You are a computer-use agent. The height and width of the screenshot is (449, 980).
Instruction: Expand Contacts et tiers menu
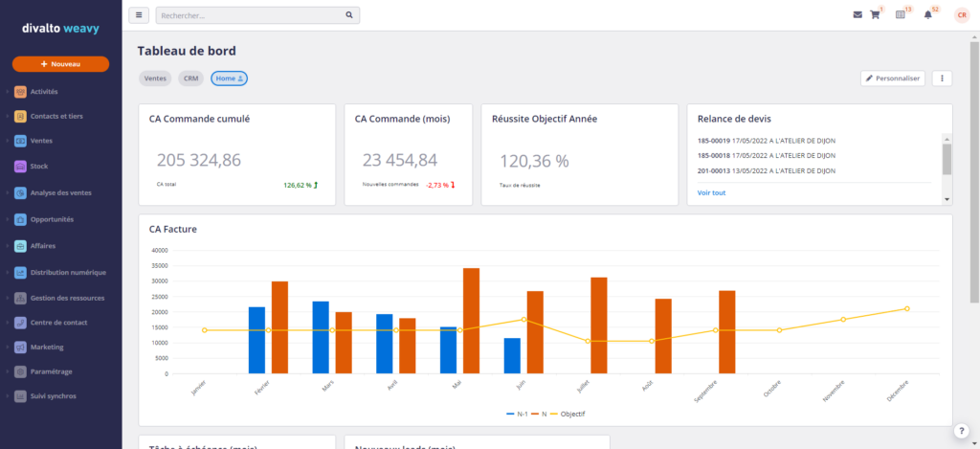click(56, 116)
